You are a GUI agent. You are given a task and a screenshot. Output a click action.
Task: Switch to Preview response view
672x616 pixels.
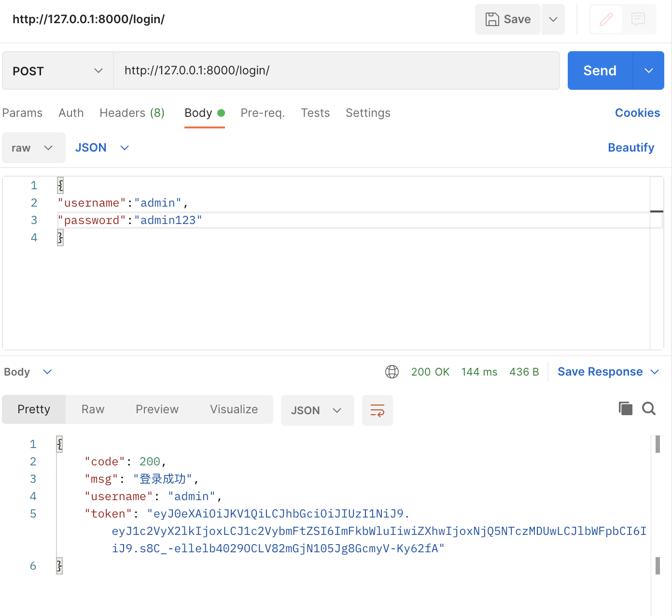click(157, 409)
